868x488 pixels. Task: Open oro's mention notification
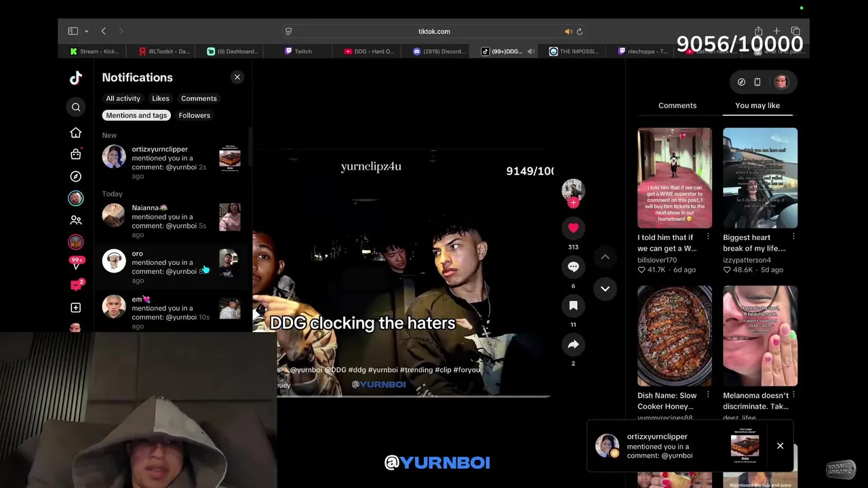point(172,266)
